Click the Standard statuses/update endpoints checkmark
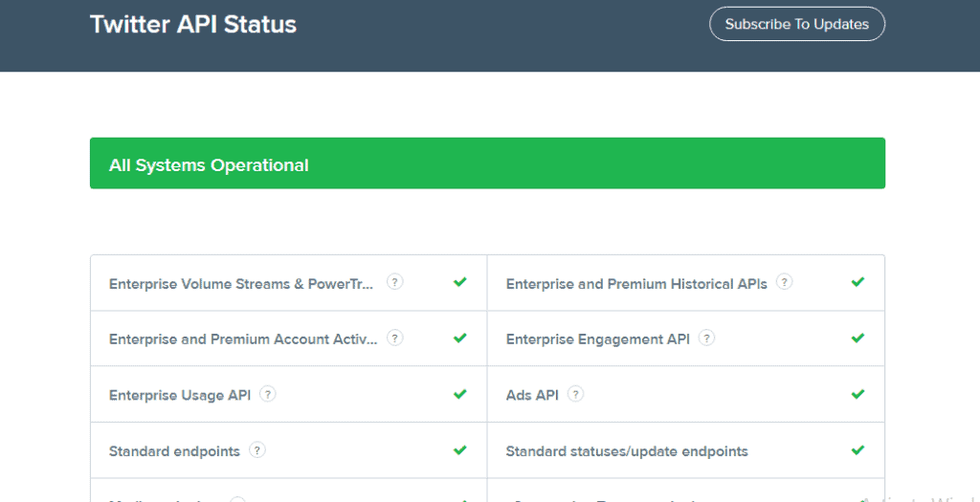 tap(858, 449)
